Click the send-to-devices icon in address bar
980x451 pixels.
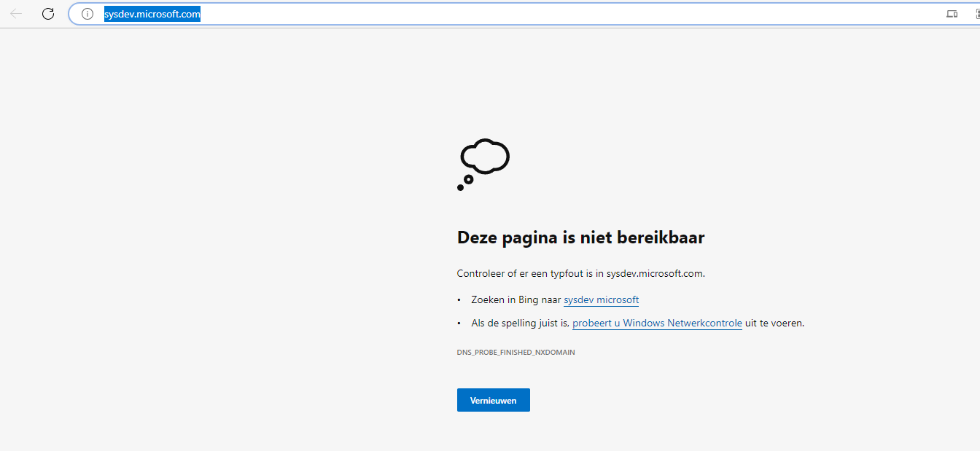coord(952,14)
